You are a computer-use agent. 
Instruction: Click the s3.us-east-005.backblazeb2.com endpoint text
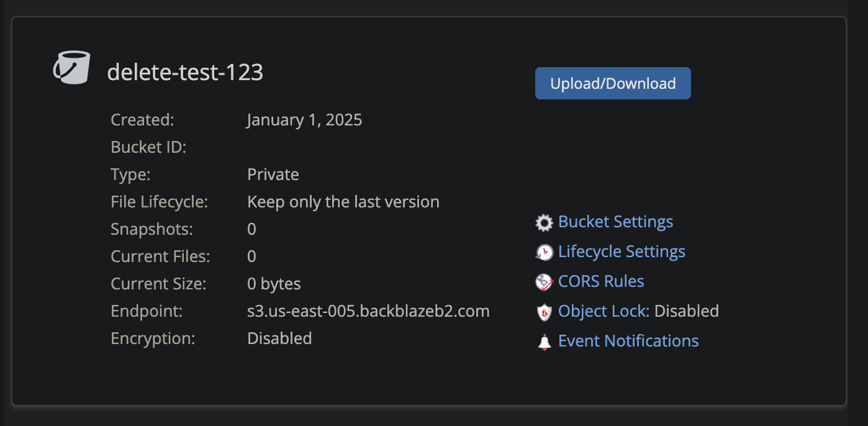368,311
